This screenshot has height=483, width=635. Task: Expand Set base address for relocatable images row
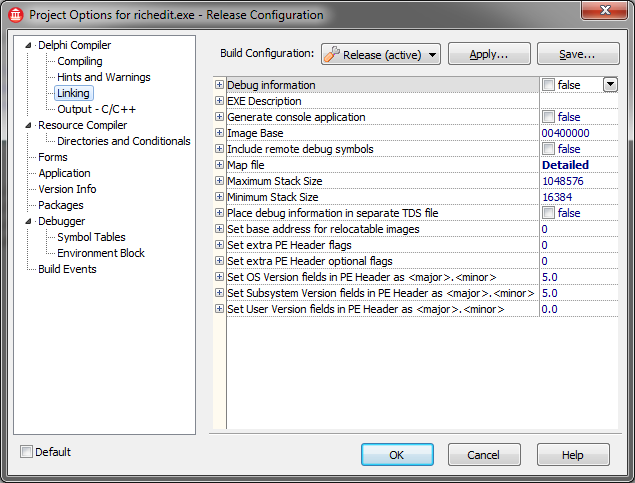(x=219, y=229)
